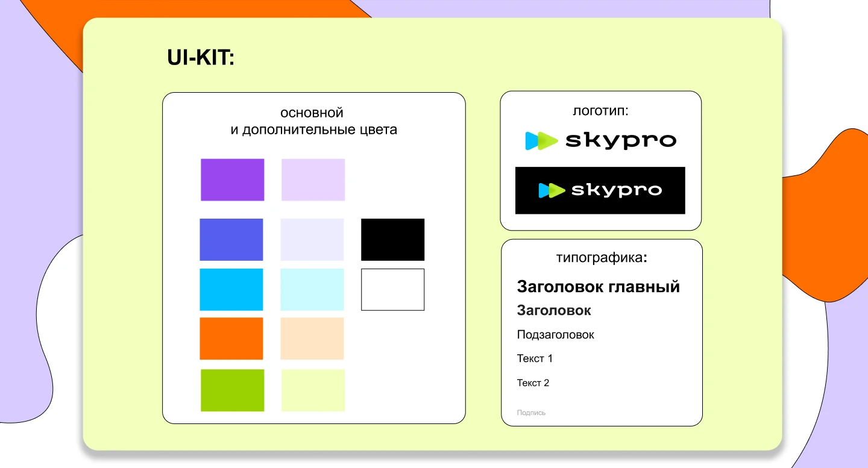Click the Подзаголовок style sample
Viewport: 868px width, 468px height.
click(x=555, y=334)
